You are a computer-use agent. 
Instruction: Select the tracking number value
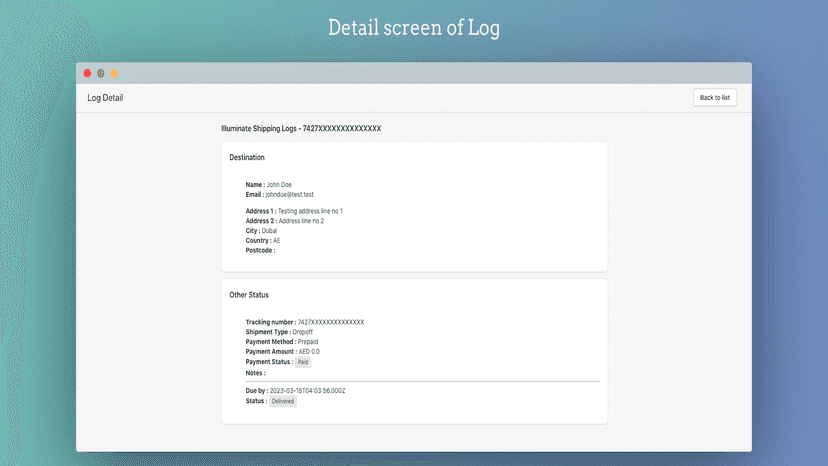pyautogui.click(x=331, y=322)
